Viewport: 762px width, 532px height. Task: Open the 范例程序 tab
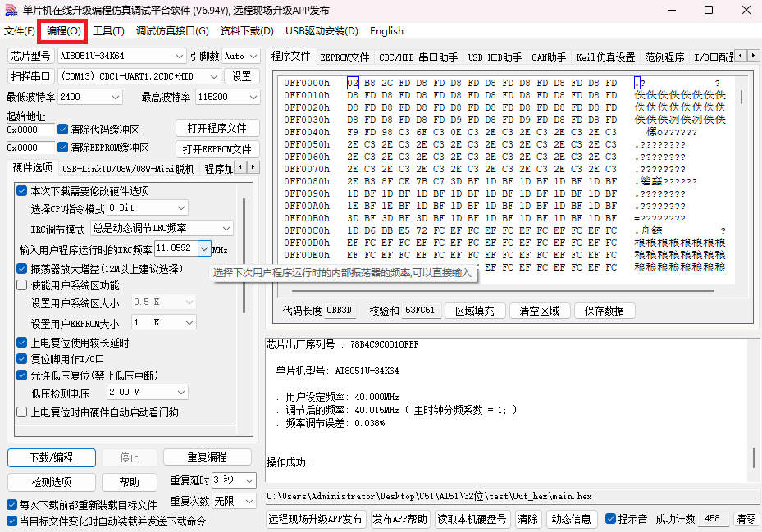coord(664,57)
